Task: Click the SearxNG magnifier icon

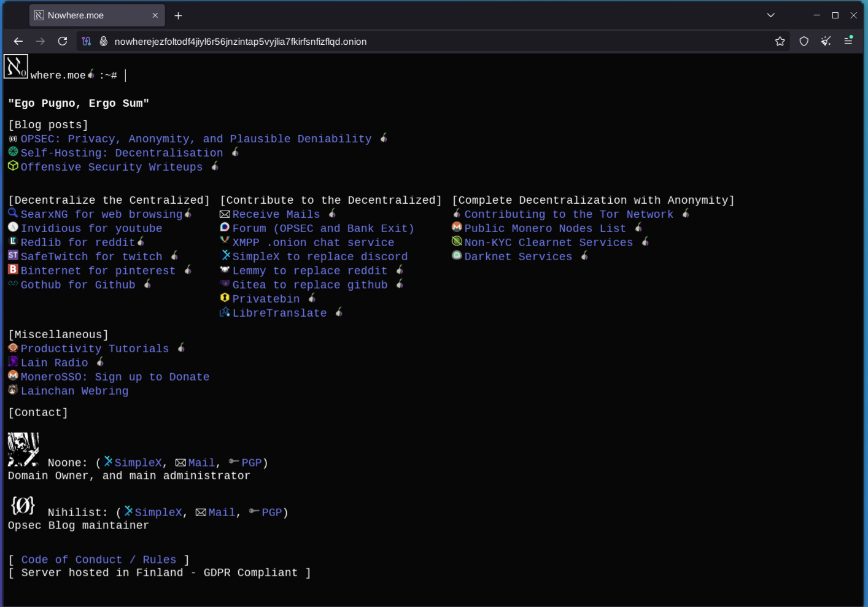Action: tap(13, 213)
